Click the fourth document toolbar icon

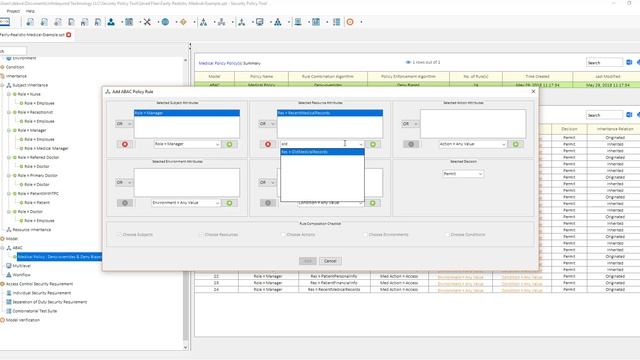(71, 22)
